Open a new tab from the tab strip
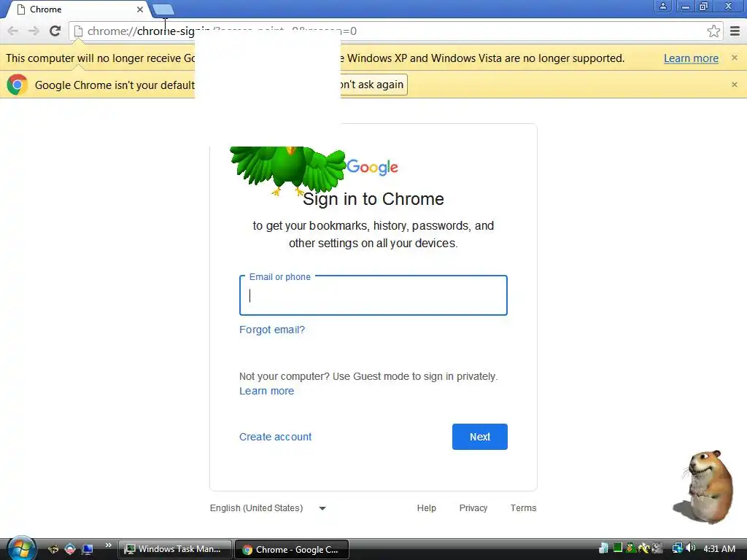Screen dimensions: 747x560 coord(163,9)
